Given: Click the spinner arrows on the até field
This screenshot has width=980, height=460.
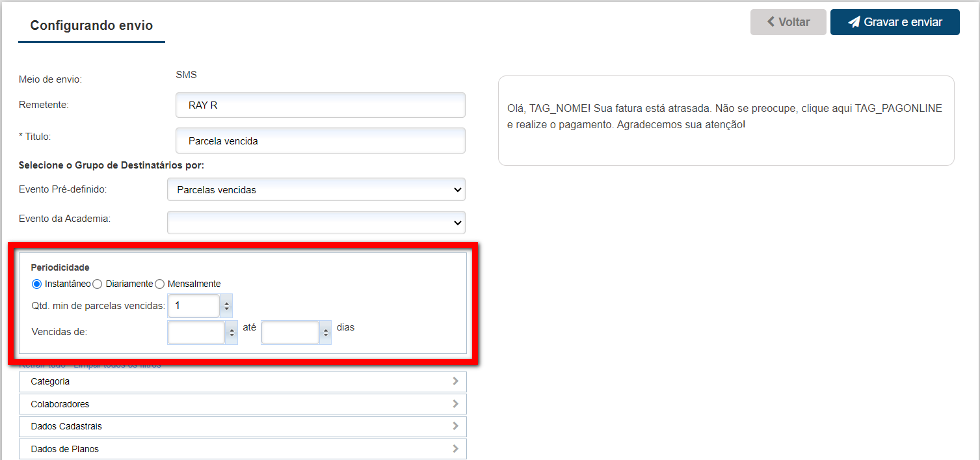Looking at the screenshot, I should 326,333.
